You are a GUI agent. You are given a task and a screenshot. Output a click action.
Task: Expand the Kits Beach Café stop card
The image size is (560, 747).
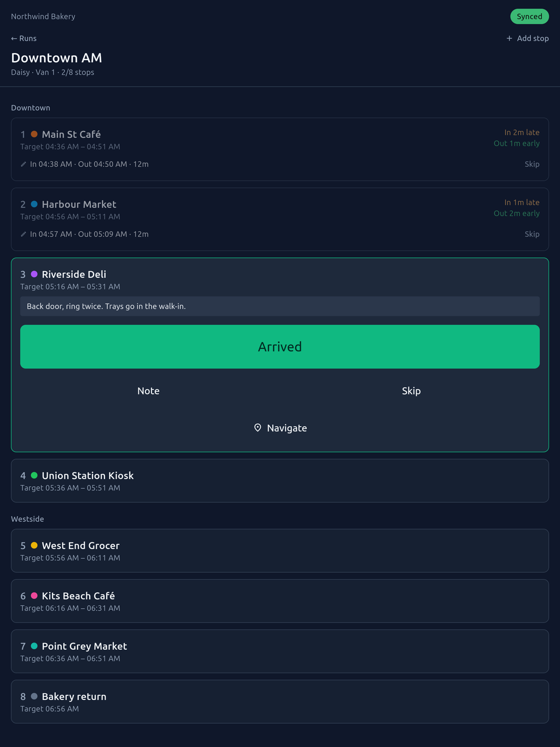280,601
